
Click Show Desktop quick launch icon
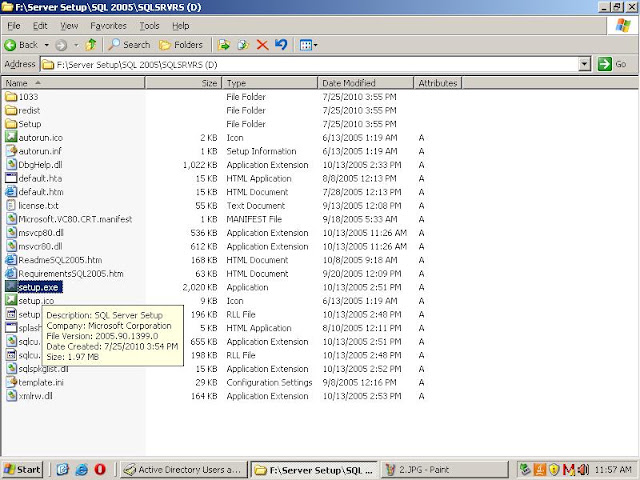point(62,470)
